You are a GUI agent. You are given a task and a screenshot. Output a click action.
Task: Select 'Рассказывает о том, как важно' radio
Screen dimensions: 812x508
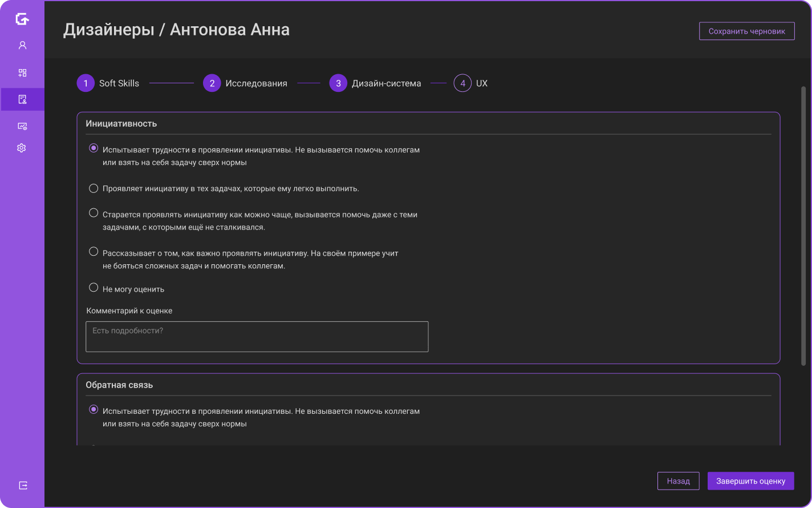tap(94, 251)
